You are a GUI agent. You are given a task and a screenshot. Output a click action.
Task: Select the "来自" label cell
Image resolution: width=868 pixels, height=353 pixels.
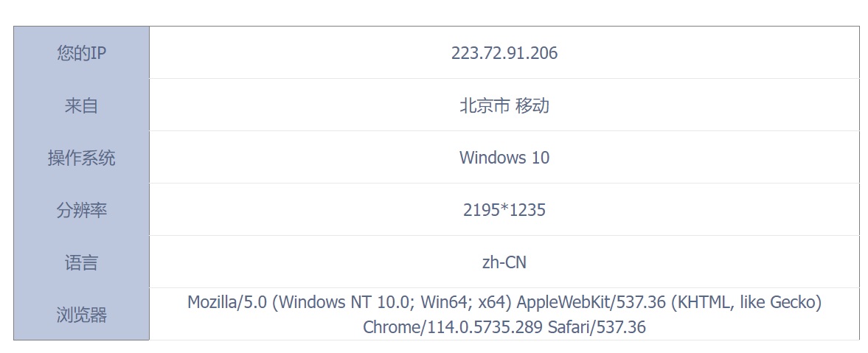tap(81, 105)
